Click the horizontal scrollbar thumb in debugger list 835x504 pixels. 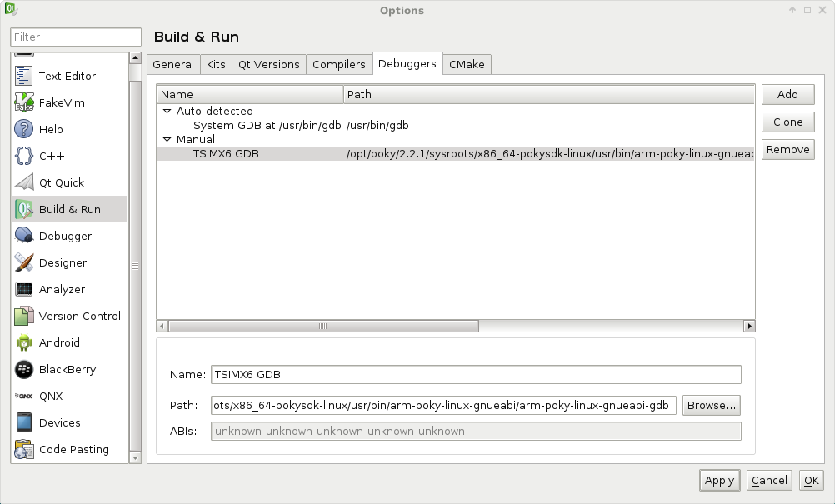(x=323, y=326)
